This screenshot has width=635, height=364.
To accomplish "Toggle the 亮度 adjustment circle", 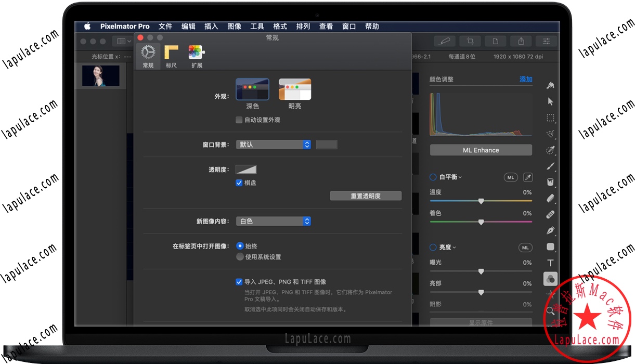I will click(433, 248).
